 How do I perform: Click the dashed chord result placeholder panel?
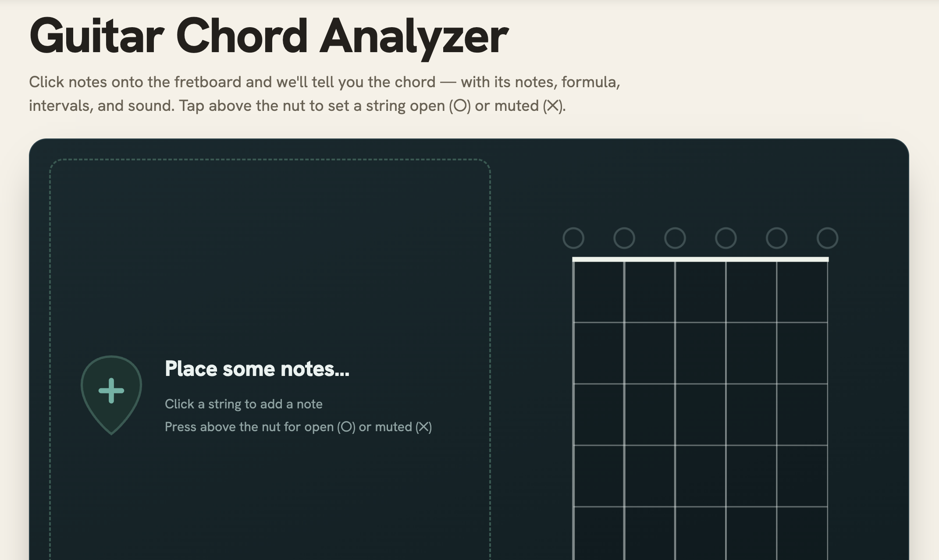(270, 359)
